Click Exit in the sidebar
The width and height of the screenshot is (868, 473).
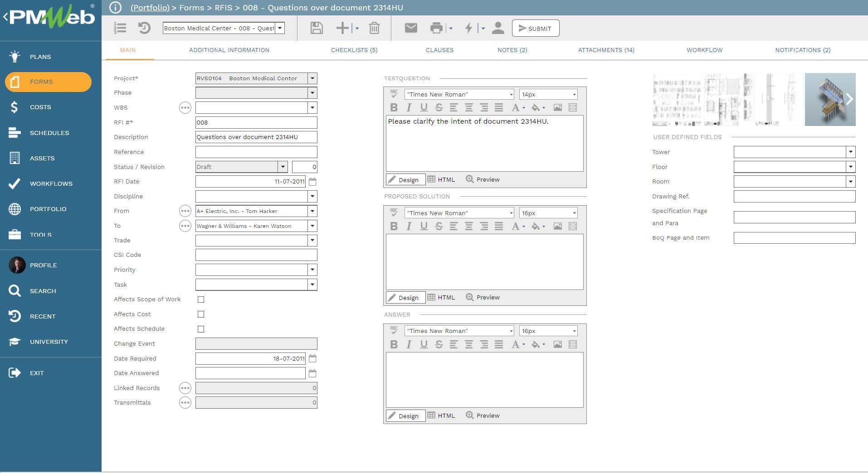(37, 373)
